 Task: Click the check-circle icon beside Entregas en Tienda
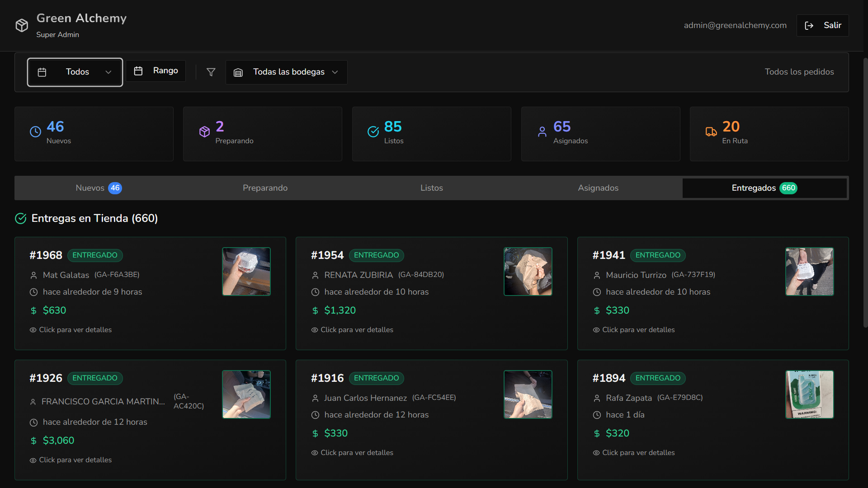point(21,219)
